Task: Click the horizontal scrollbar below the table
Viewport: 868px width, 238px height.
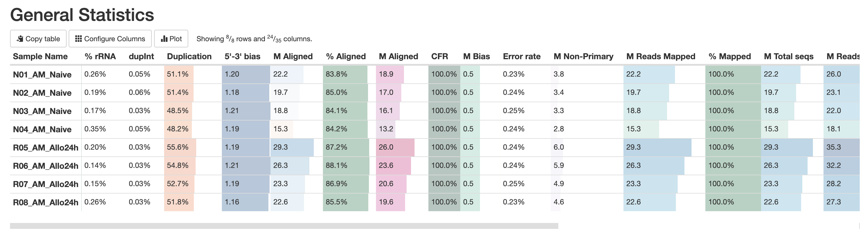Action: point(284,226)
